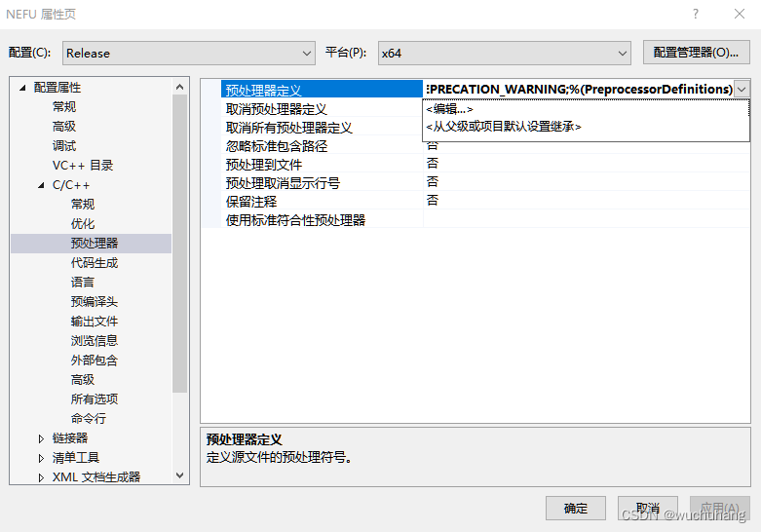Viewport: 761px width, 532px height.
Task: Click the tree scrollbar up arrow
Action: tap(179, 87)
